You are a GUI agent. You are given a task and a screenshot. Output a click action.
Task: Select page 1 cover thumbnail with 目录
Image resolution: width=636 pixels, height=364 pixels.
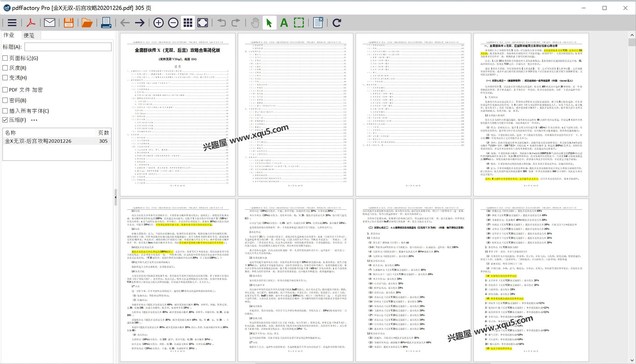click(177, 115)
